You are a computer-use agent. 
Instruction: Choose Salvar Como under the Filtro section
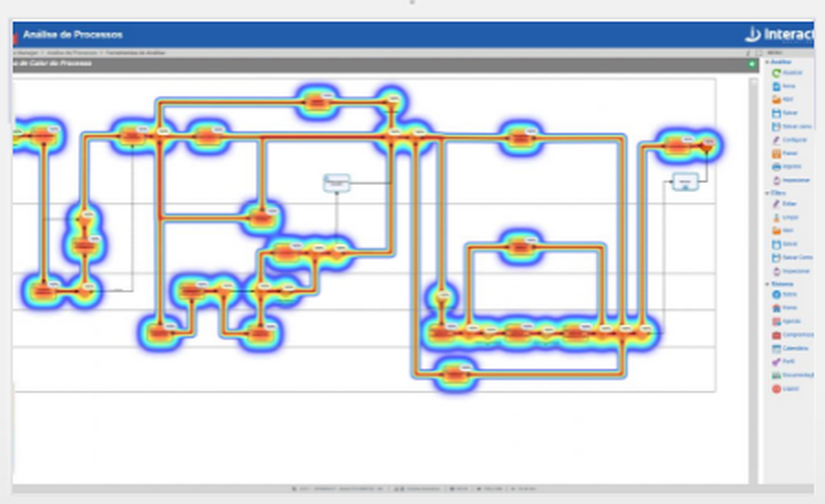tap(792, 257)
